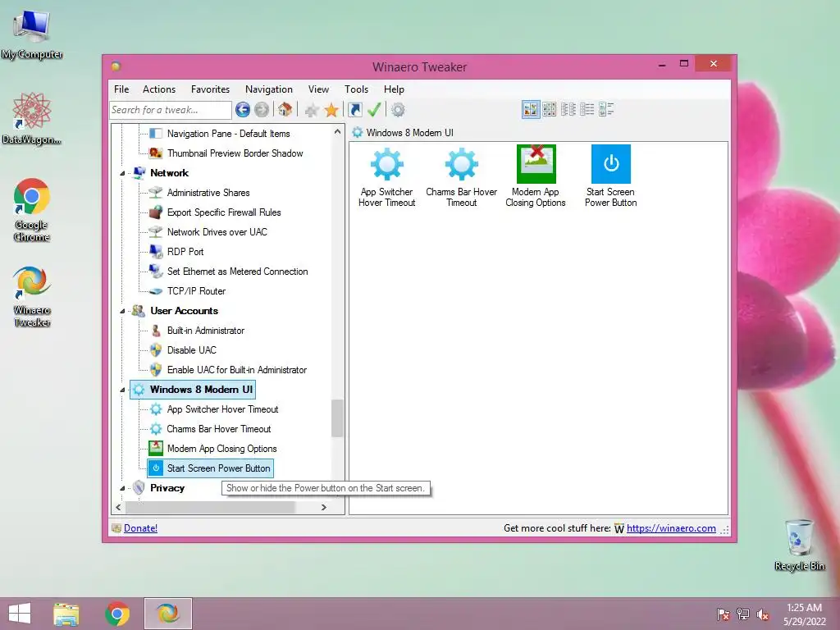The image size is (840, 630).
Task: Select Modern App Closing Options in the tree
Action: pos(221,449)
